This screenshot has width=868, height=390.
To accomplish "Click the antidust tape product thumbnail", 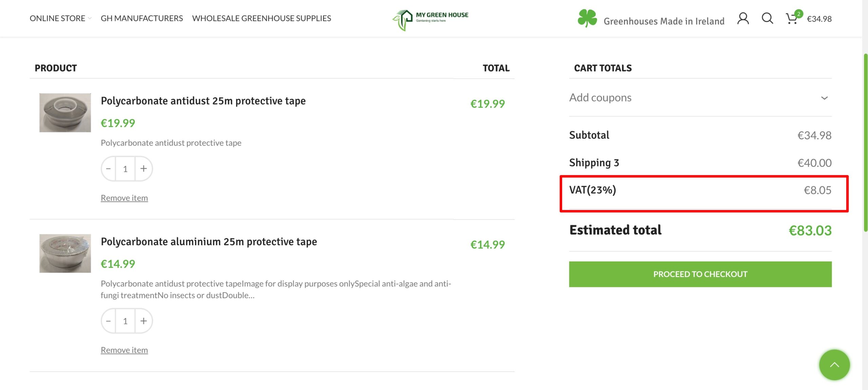I will pyautogui.click(x=65, y=113).
